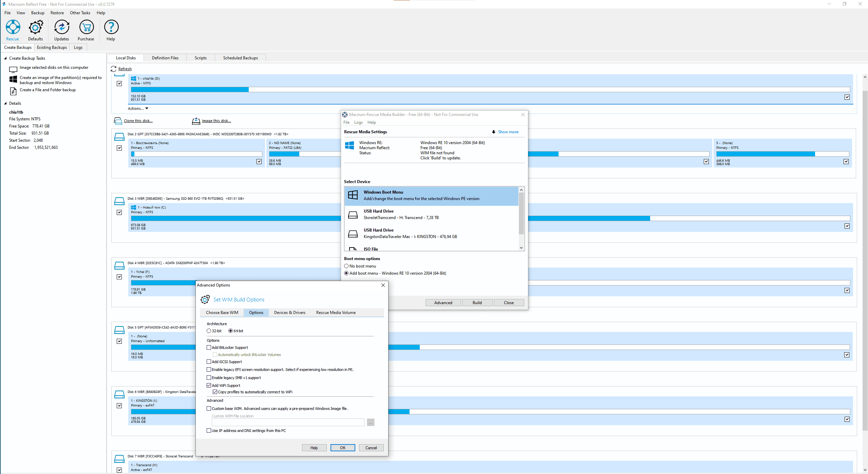Select 32-bit architecture radio button
The height and width of the screenshot is (474, 868).
coord(209,331)
